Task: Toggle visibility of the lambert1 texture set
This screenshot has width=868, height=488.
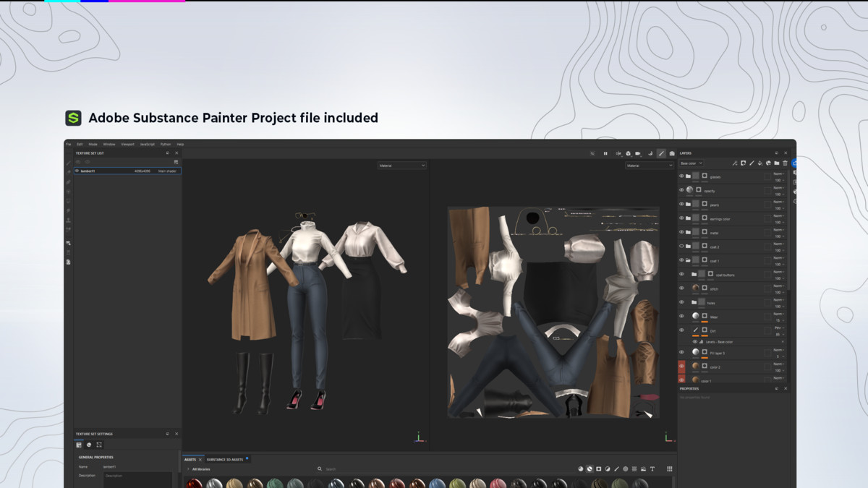Action: tap(77, 171)
